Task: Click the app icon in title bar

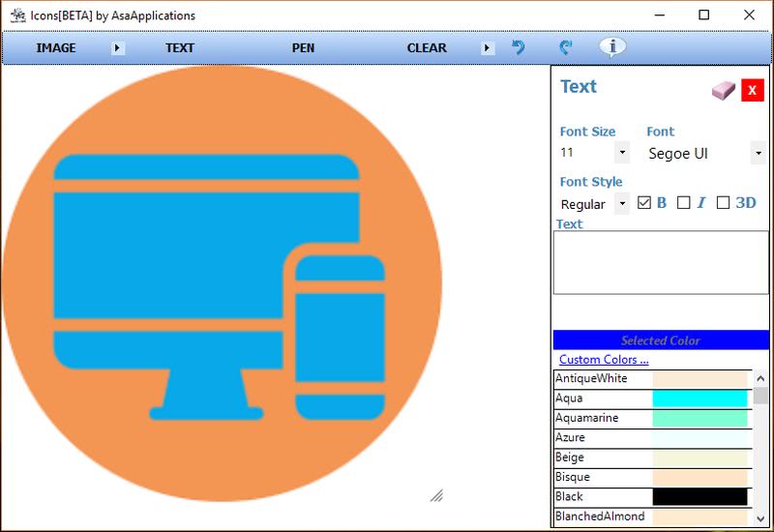Action: click(x=17, y=15)
